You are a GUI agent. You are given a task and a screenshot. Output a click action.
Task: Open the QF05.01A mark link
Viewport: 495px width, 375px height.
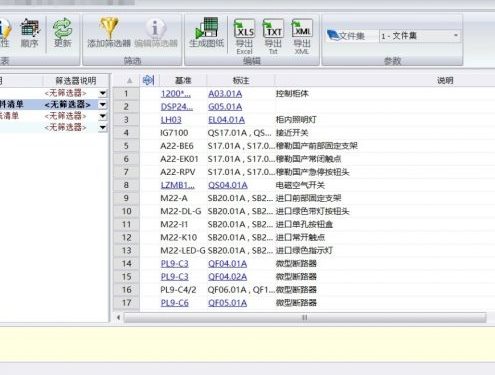coord(227,303)
